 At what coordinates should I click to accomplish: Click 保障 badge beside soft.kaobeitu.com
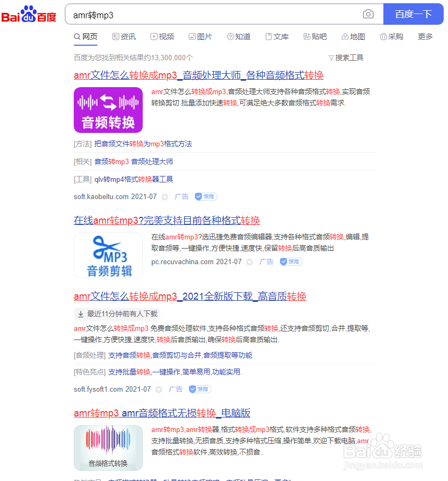click(x=206, y=196)
